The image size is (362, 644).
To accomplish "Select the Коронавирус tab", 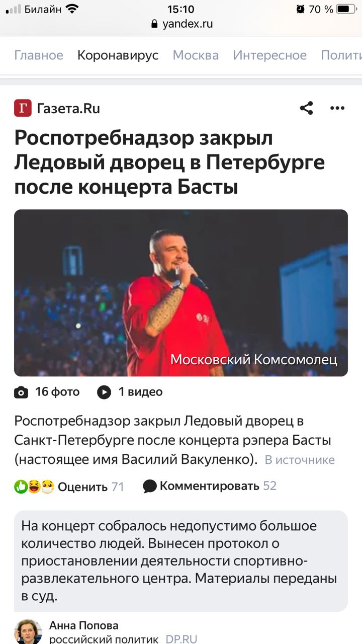I will (x=118, y=55).
